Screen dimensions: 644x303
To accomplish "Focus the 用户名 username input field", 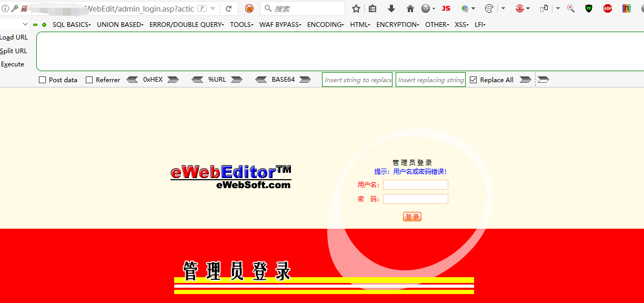I will click(416, 184).
